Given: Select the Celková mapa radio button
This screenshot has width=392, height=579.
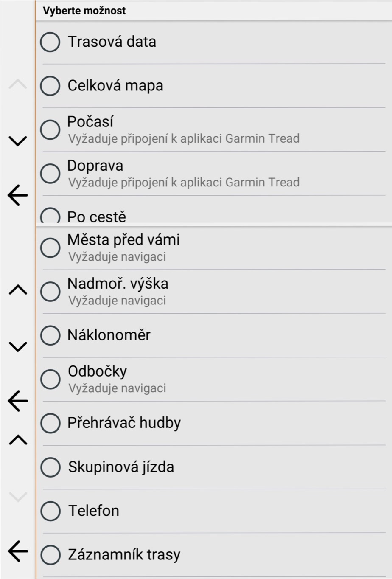Looking at the screenshot, I should point(50,86).
